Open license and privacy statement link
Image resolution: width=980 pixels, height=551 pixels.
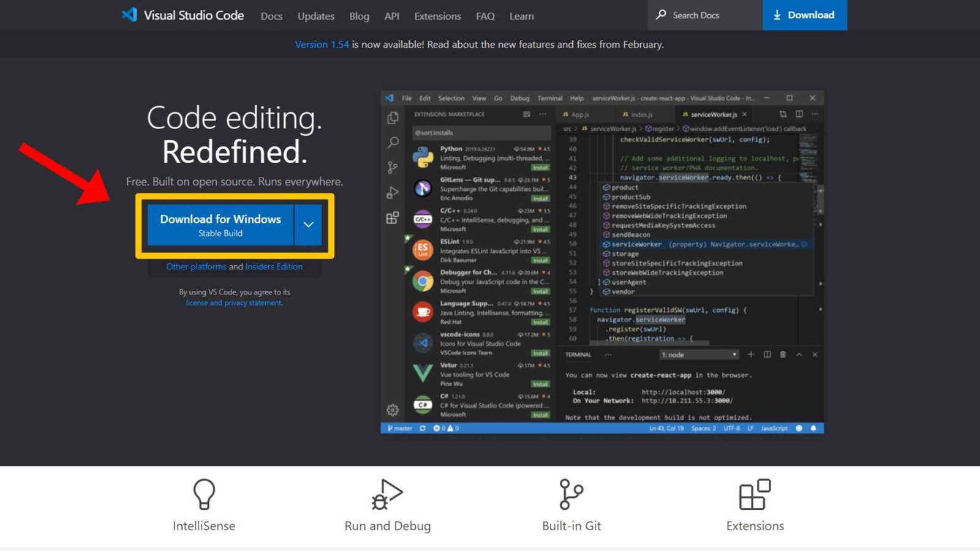pyautogui.click(x=234, y=302)
